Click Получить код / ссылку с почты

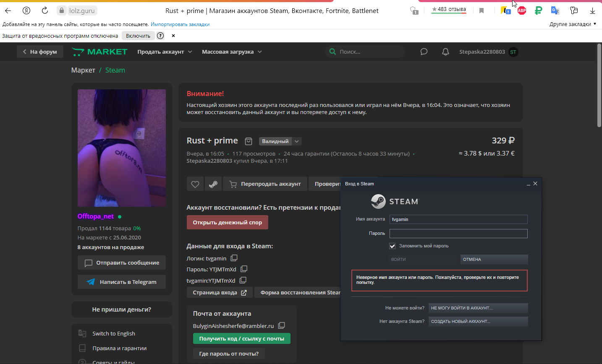click(x=241, y=338)
